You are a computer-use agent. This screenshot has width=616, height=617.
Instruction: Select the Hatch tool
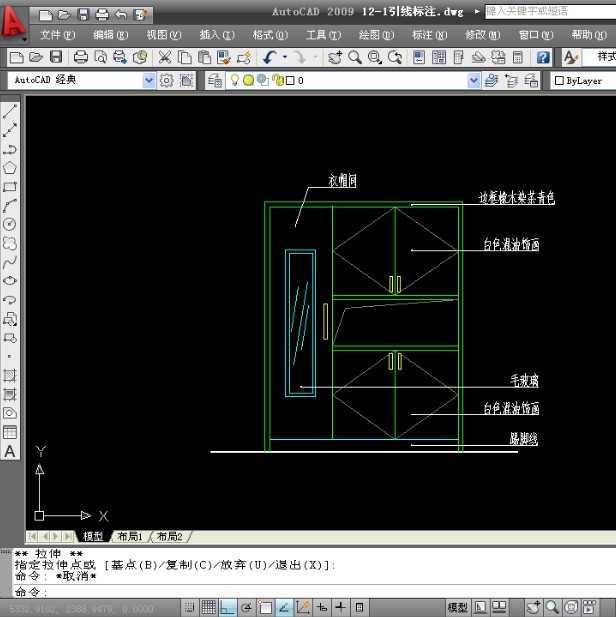coord(10,376)
